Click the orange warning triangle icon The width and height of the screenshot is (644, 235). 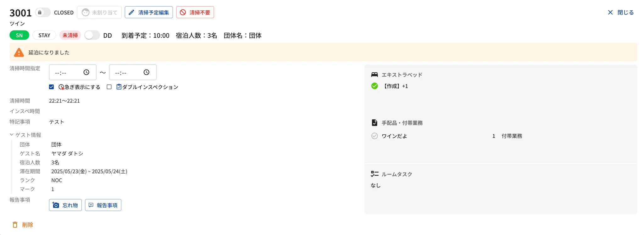pos(19,52)
